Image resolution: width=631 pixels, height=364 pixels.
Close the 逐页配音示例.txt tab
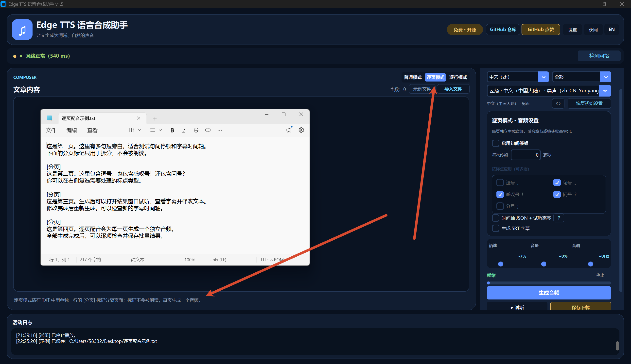click(139, 118)
